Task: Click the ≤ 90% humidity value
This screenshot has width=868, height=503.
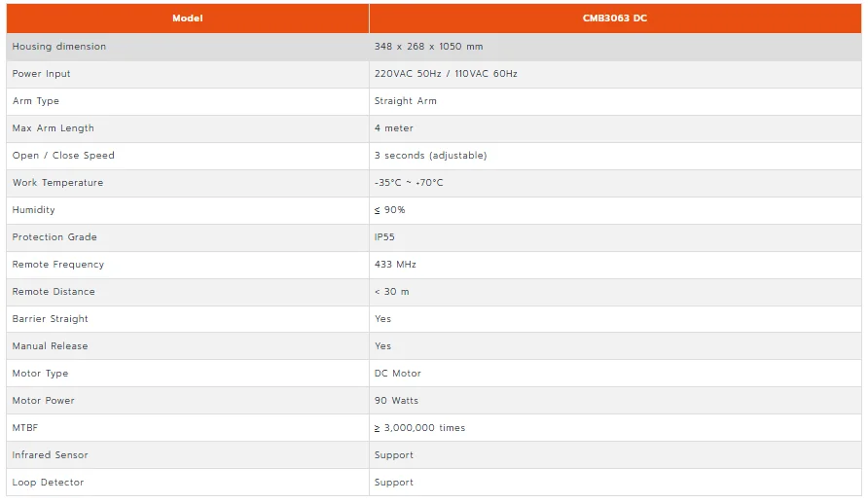Action: [389, 210]
